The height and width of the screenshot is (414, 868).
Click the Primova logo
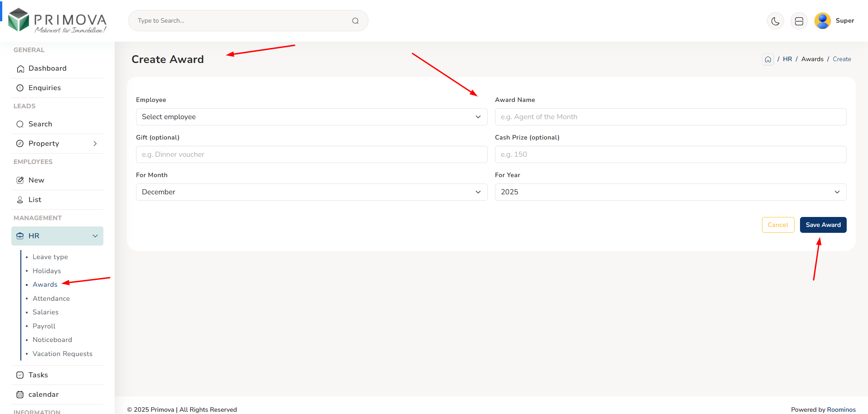pos(58,21)
